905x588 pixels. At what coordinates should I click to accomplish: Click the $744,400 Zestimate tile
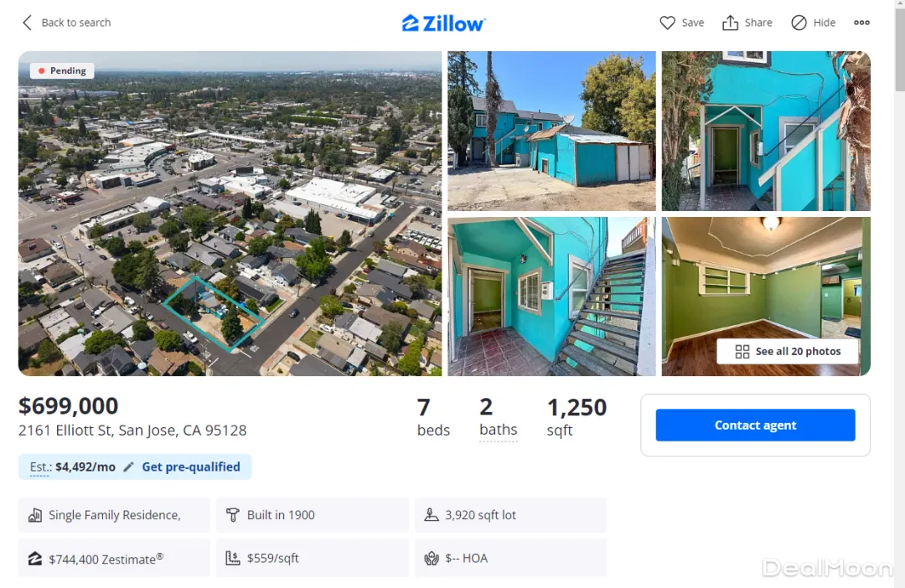pos(114,559)
